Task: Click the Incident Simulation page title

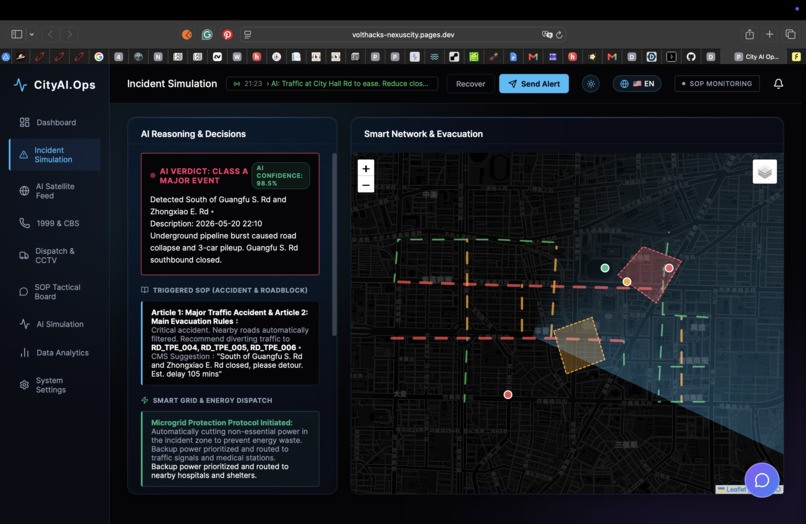Action: pyautogui.click(x=172, y=84)
